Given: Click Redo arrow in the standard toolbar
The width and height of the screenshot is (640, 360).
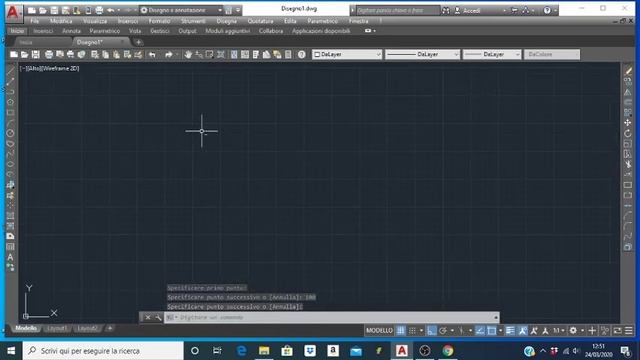Looking at the screenshot, I should click(x=168, y=54).
